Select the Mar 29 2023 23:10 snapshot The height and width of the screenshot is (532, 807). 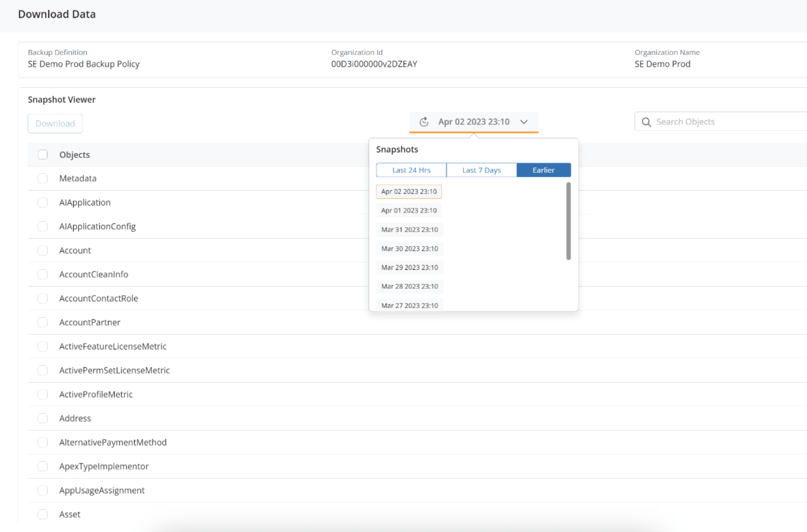[x=409, y=267]
